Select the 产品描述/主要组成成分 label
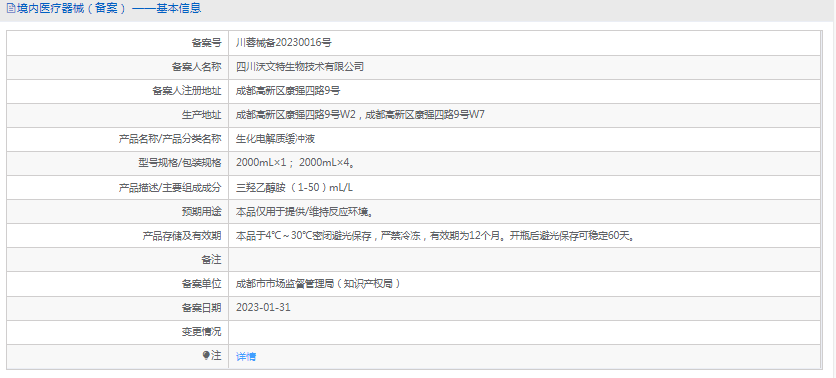 click(169, 188)
